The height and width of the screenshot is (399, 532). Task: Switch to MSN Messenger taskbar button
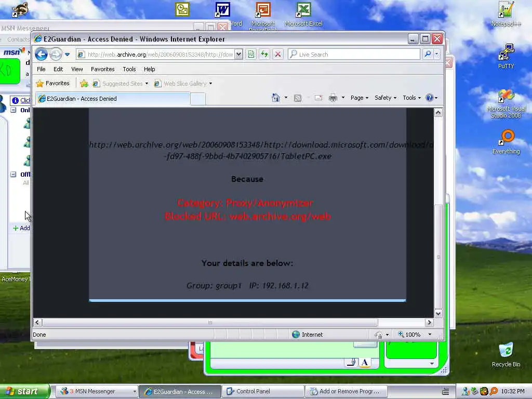96,392
